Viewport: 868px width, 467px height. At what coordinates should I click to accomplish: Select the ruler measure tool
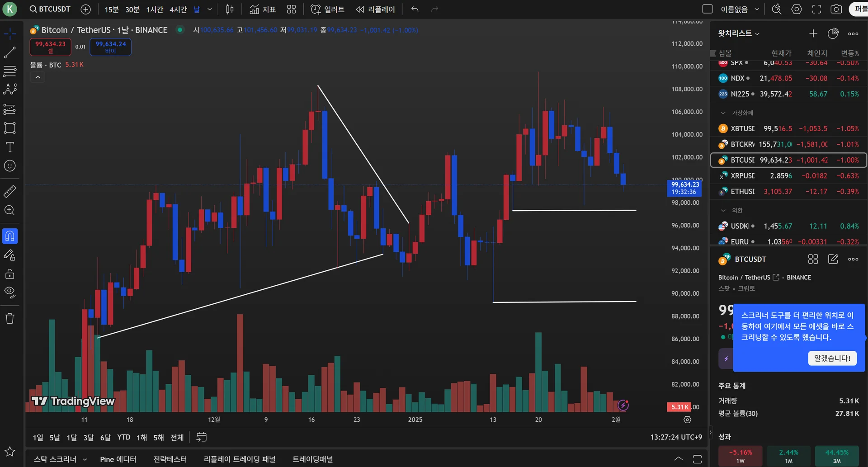10,191
